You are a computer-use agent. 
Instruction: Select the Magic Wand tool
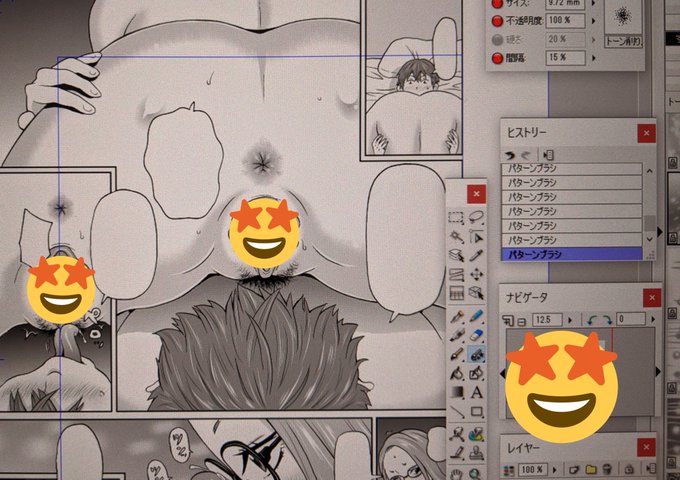pos(457,237)
